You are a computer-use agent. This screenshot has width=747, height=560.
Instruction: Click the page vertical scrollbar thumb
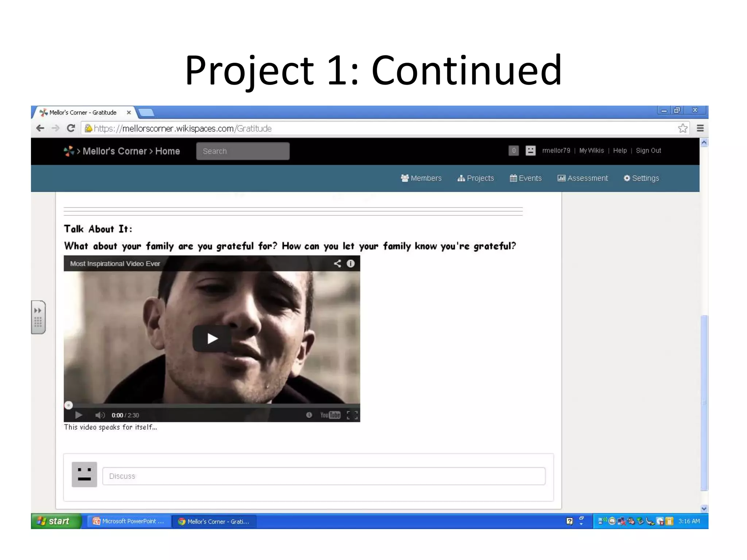[704, 403]
